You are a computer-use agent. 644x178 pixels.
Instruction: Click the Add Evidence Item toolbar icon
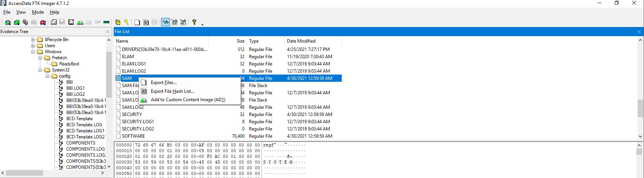(8, 22)
